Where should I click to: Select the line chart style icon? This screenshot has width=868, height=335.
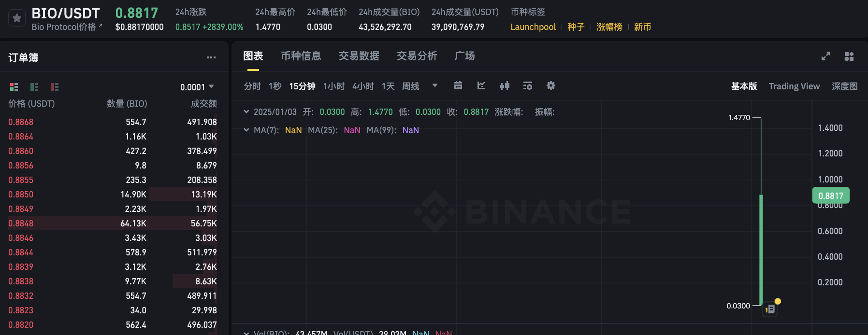tap(481, 85)
